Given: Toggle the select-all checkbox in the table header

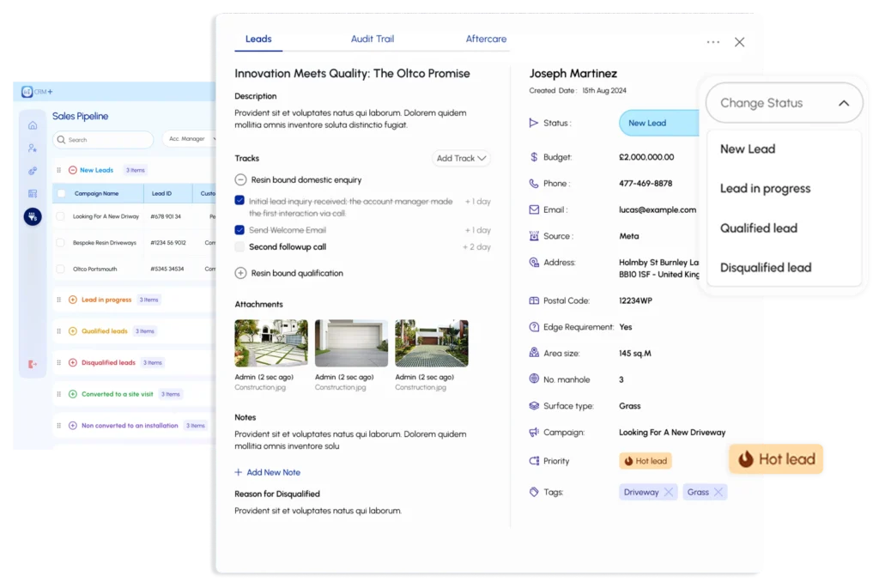Looking at the screenshot, I should 61,193.
